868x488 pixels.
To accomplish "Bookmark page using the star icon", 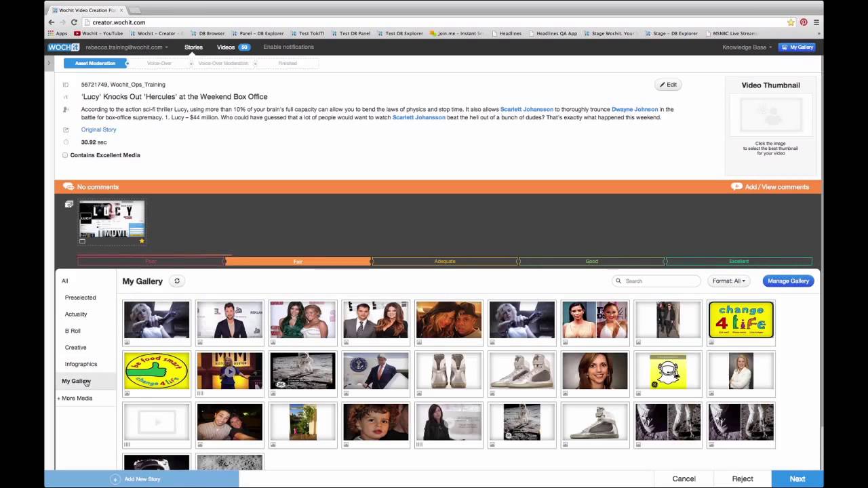I will click(791, 22).
